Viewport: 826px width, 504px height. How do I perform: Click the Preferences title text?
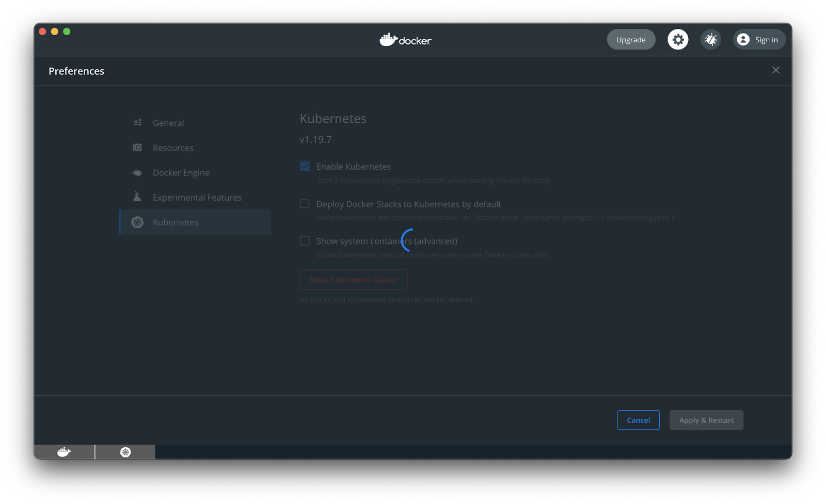click(76, 71)
